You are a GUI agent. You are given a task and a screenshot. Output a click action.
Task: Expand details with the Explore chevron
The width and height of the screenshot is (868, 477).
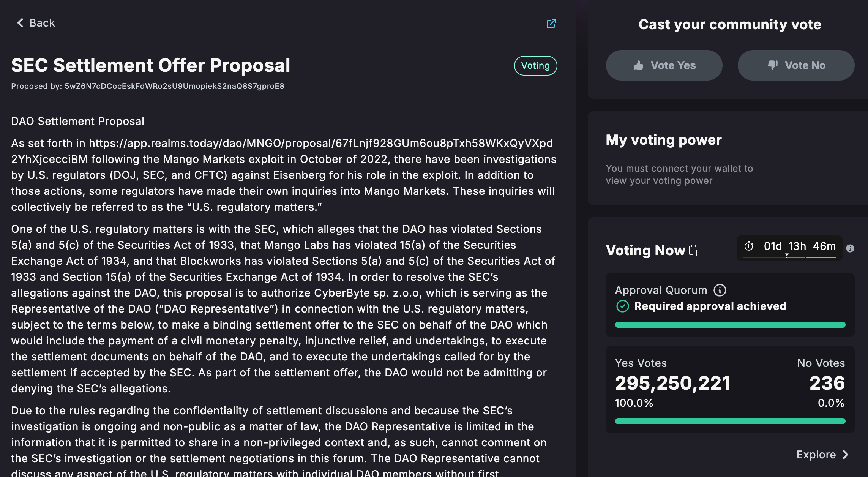pyautogui.click(x=845, y=455)
